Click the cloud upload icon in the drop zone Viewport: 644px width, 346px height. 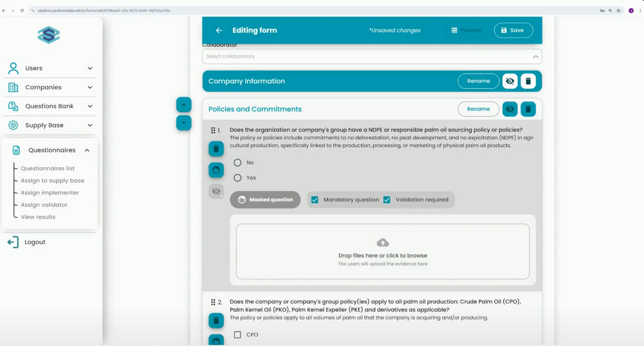[383, 243]
